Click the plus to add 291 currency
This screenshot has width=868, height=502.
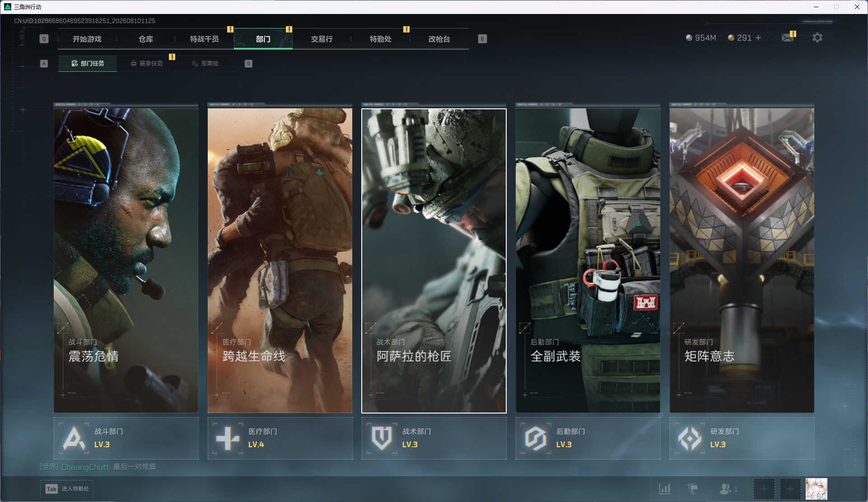pyautogui.click(x=758, y=38)
